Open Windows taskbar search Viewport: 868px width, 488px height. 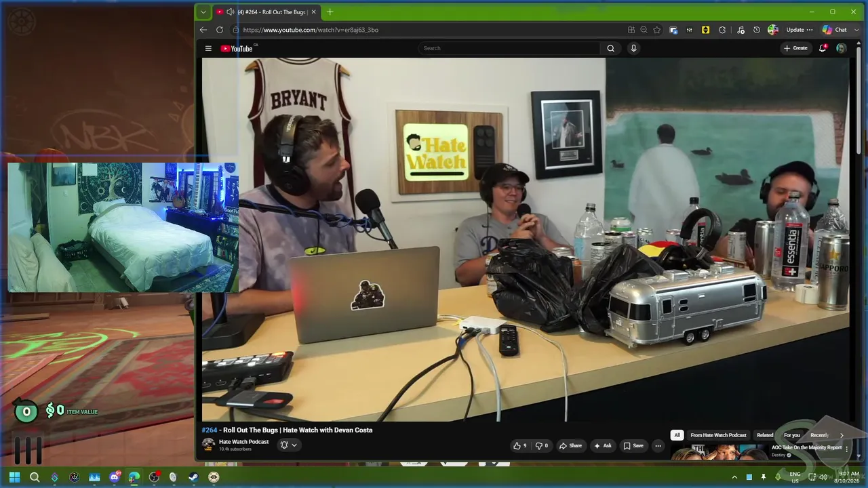coord(35,477)
